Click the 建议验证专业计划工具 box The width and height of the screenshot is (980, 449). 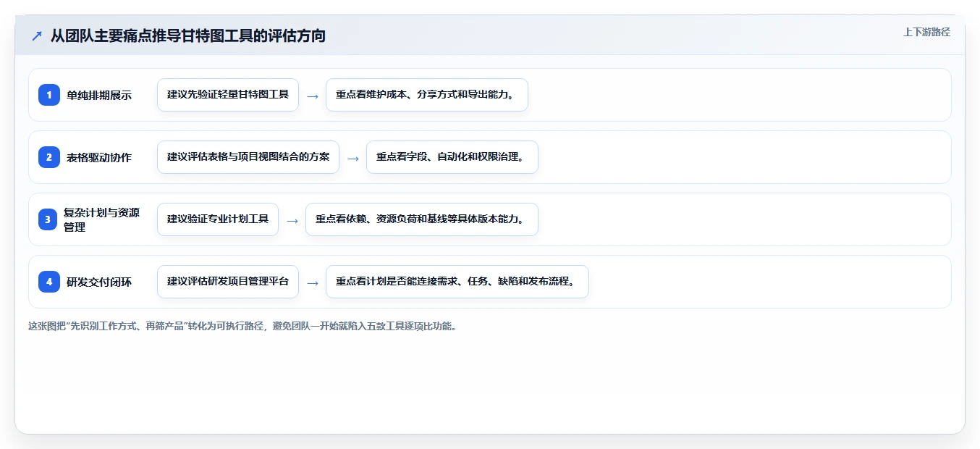(218, 219)
